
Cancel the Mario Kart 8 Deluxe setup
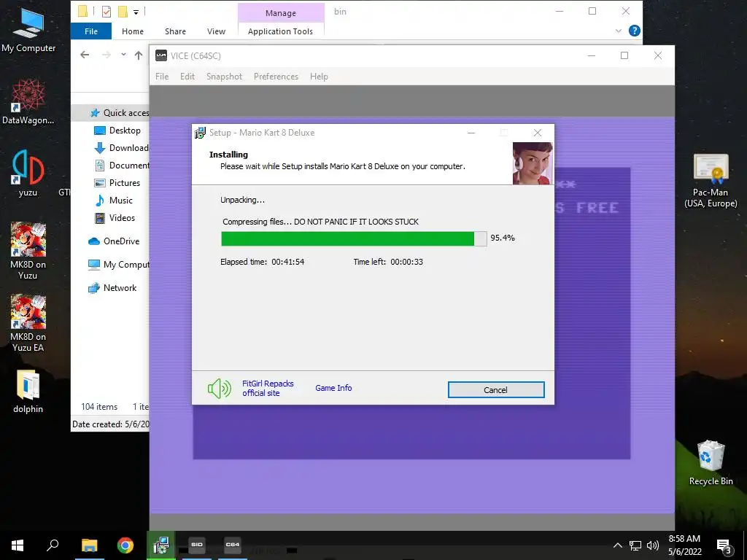496,389
